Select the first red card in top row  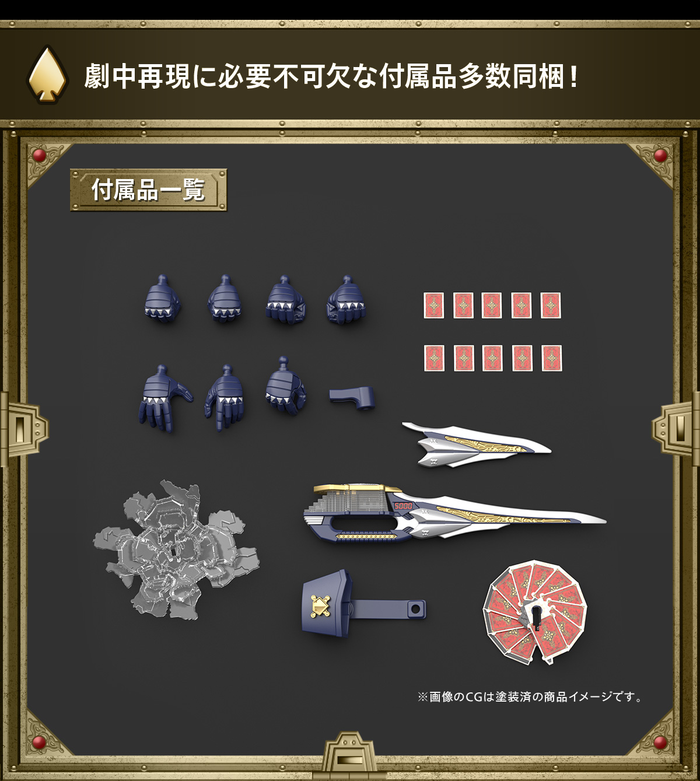(x=434, y=306)
